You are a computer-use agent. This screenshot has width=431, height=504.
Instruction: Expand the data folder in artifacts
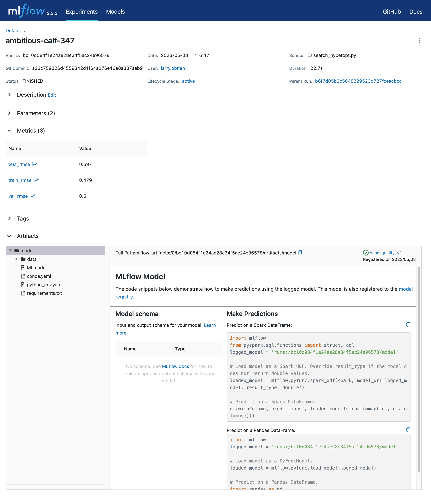17,259
